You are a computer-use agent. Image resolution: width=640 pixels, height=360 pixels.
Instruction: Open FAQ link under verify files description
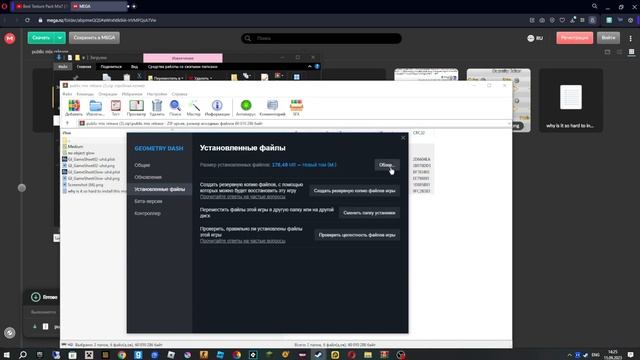tap(242, 241)
